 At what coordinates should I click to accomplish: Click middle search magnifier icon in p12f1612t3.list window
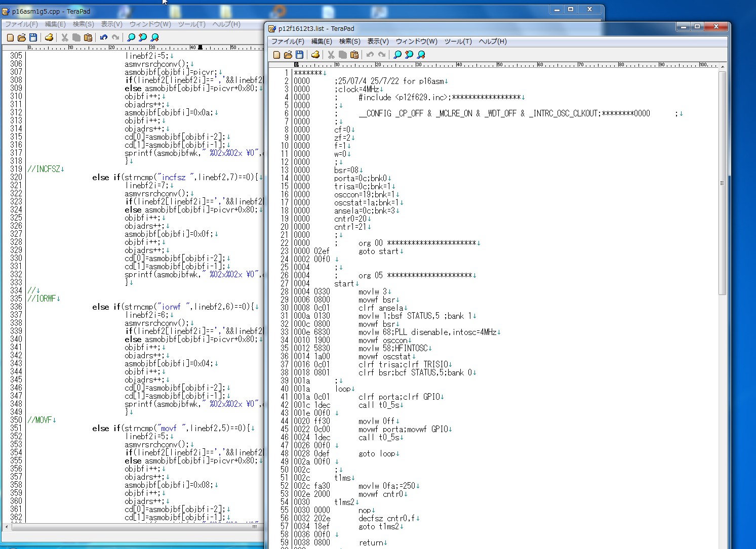409,55
